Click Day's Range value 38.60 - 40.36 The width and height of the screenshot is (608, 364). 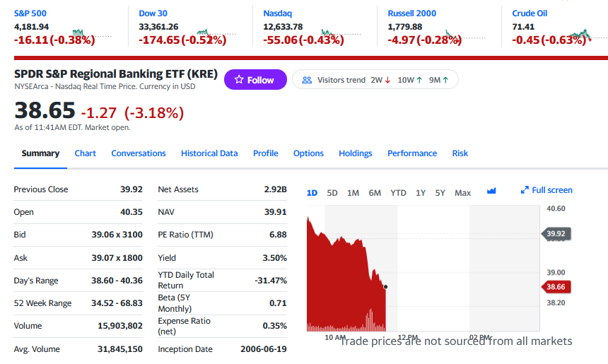117,281
